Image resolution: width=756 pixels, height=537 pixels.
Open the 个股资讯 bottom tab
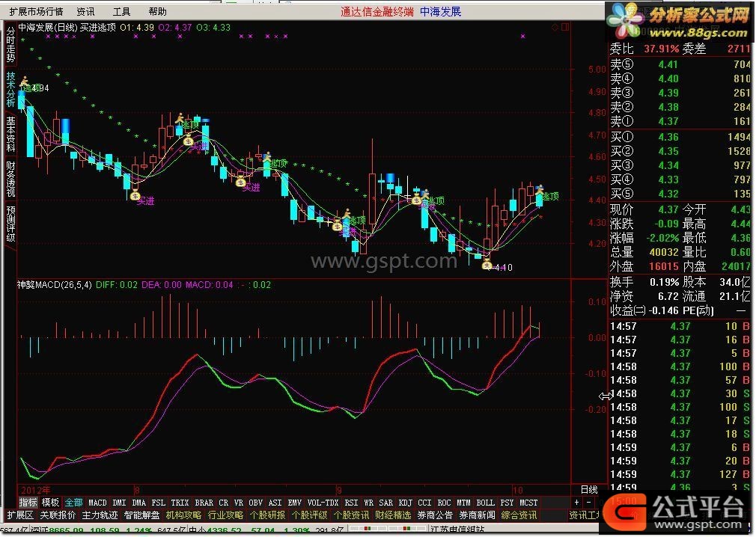tap(352, 515)
